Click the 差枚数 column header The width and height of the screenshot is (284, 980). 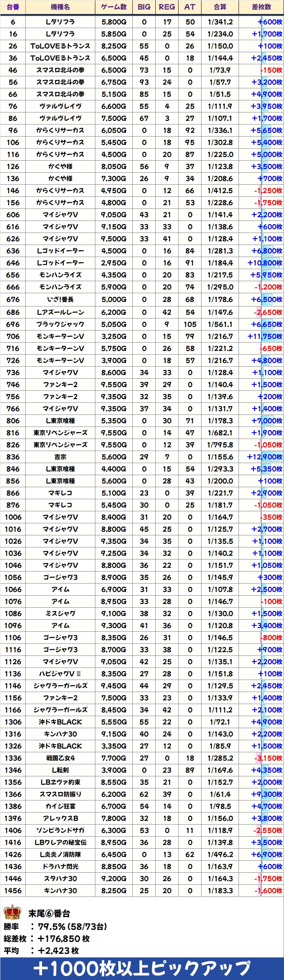(261, 7)
